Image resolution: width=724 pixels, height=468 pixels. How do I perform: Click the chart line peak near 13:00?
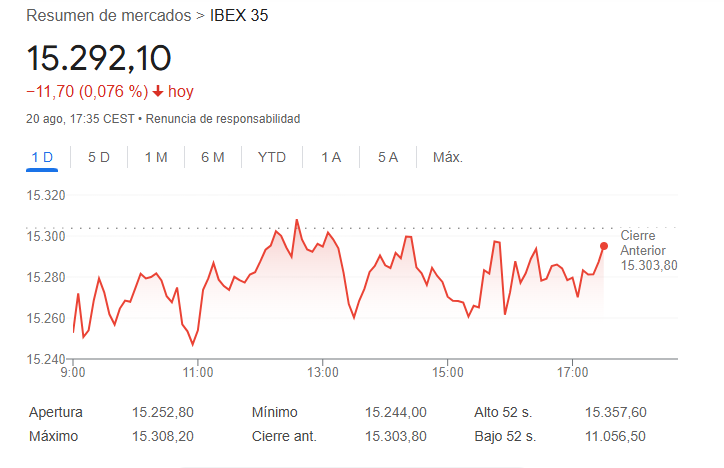[297, 220]
